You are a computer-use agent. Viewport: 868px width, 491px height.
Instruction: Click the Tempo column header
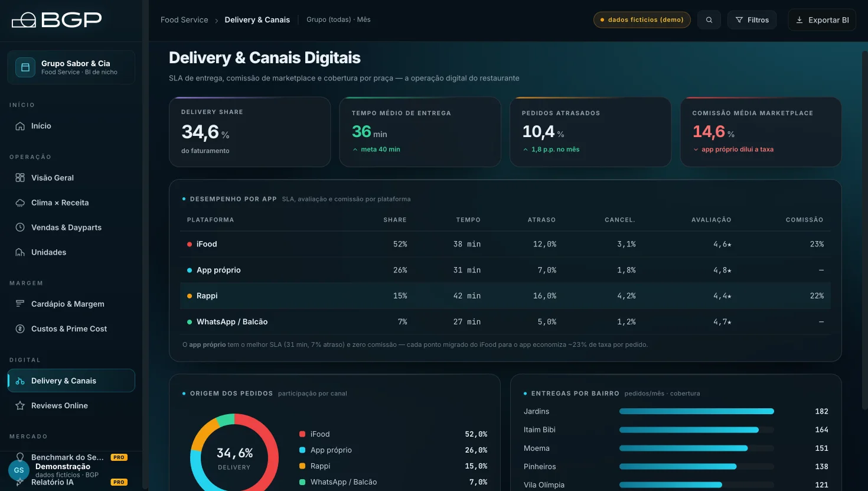(x=468, y=220)
